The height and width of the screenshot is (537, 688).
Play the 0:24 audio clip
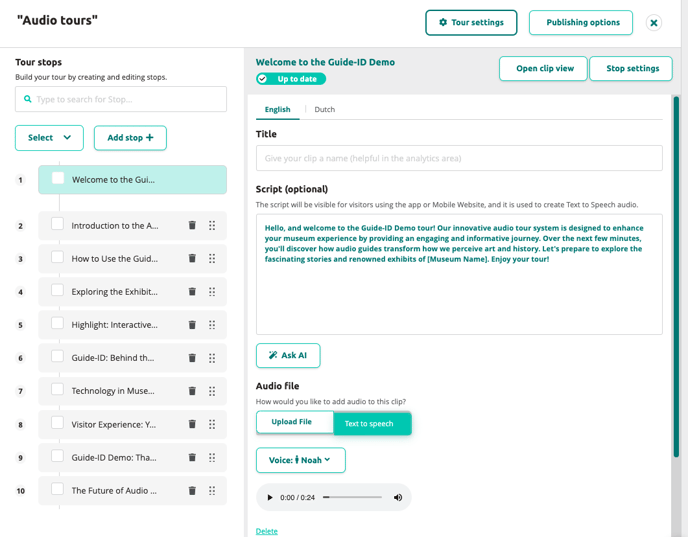(x=270, y=497)
